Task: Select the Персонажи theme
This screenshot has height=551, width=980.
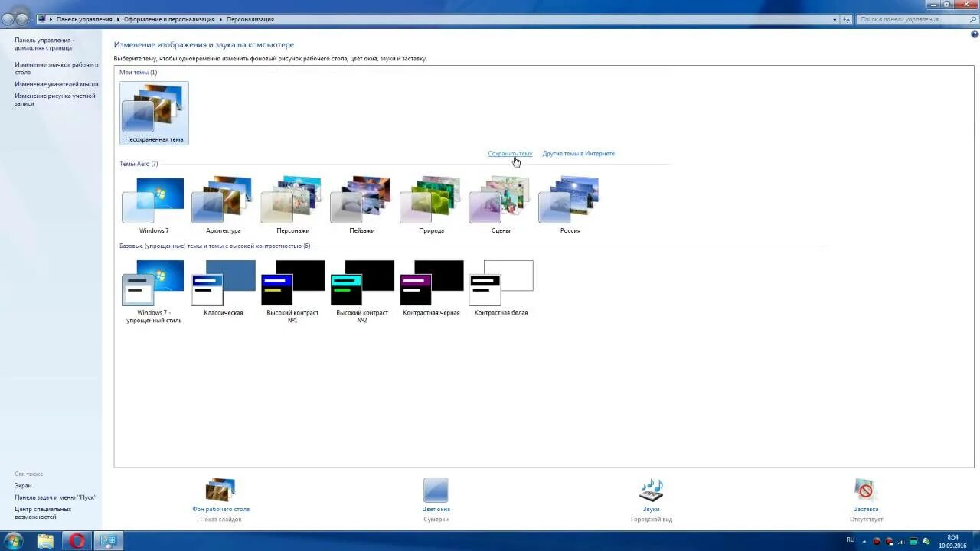Action: (292, 205)
